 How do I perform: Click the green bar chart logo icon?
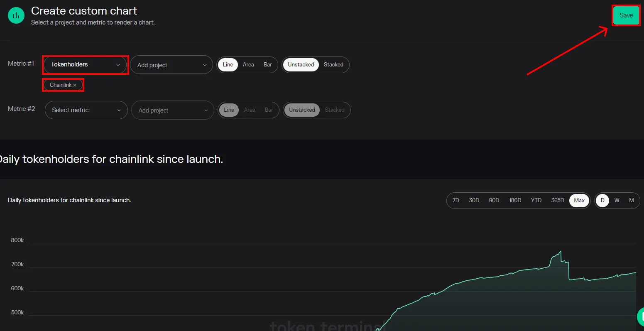[x=16, y=15]
